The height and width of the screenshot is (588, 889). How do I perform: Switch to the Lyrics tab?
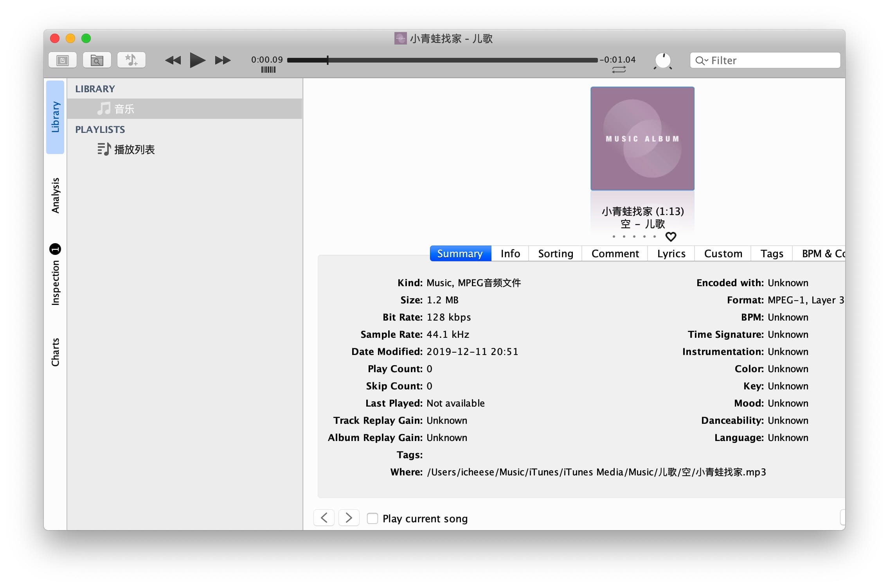point(671,254)
